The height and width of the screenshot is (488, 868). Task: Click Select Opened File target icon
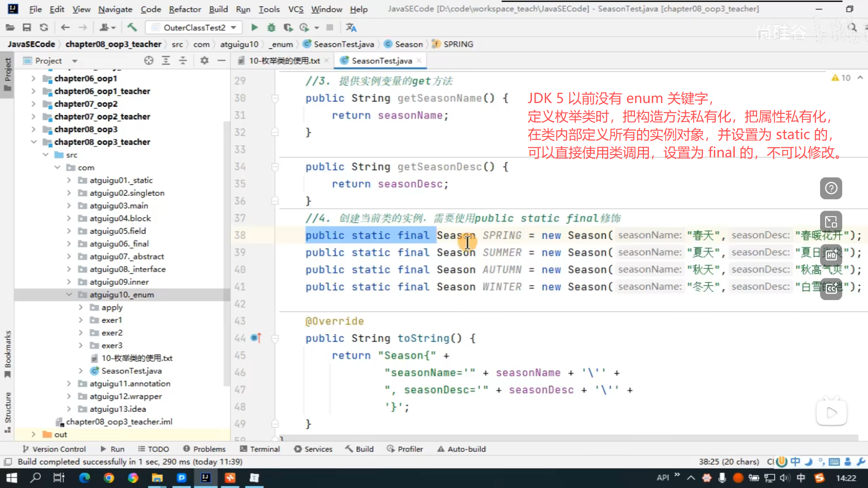tap(149, 61)
